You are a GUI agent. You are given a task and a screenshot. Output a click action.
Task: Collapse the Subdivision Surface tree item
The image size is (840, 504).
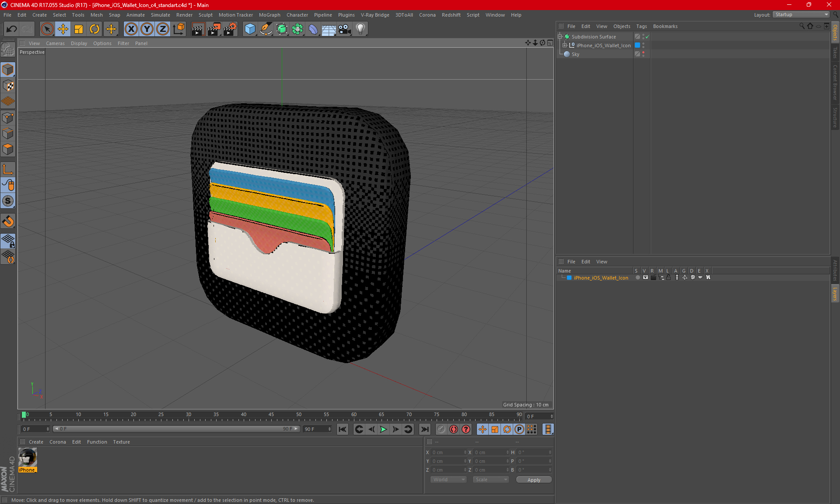[560, 37]
